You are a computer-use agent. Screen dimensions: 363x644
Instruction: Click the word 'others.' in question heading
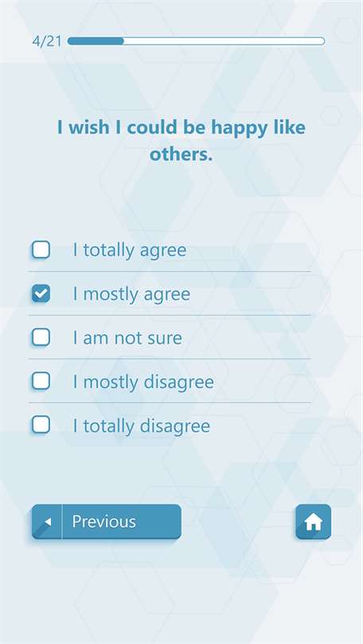[x=181, y=154]
